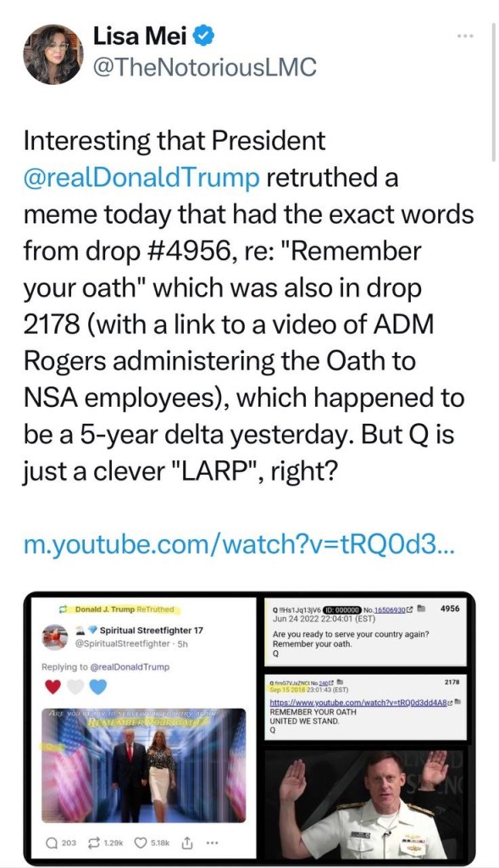The image size is (499, 868).
Task: Click the Lisa Mei display name
Action: tap(140, 37)
